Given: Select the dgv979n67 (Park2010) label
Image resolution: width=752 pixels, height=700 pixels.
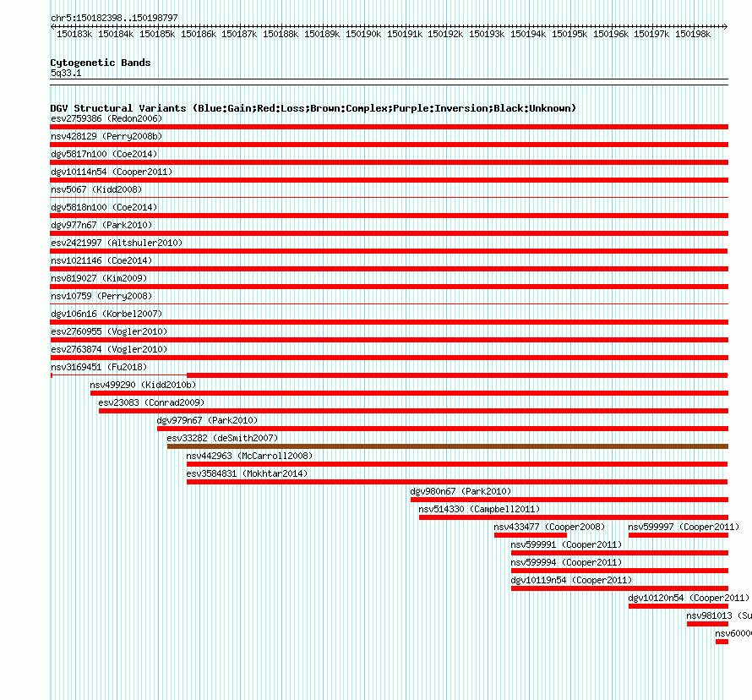Looking at the screenshot, I should coord(207,420).
